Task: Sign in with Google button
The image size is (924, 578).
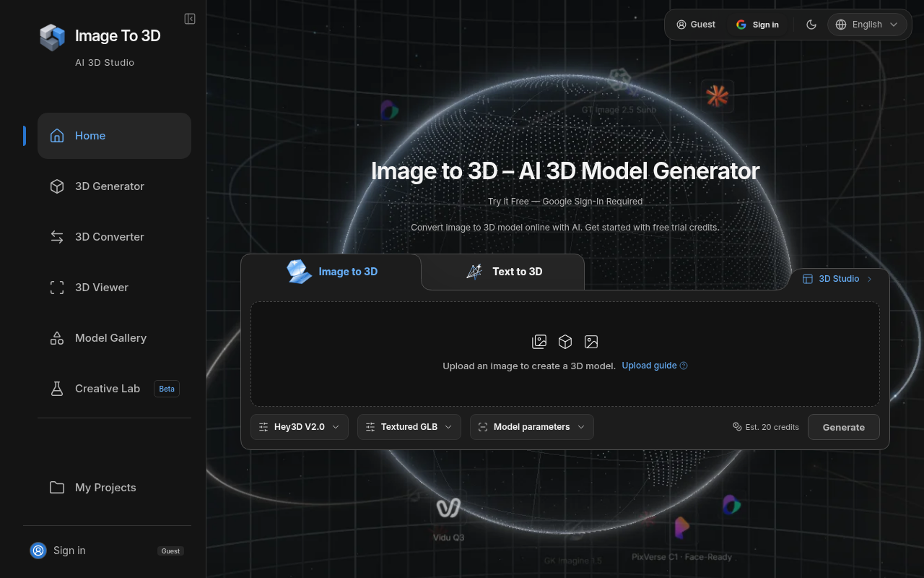Action: tap(757, 25)
